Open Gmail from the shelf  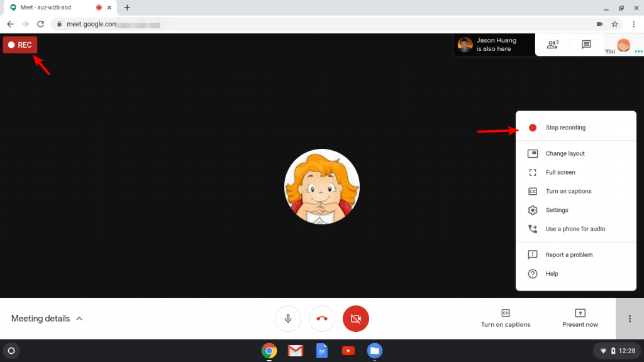pyautogui.click(x=296, y=351)
